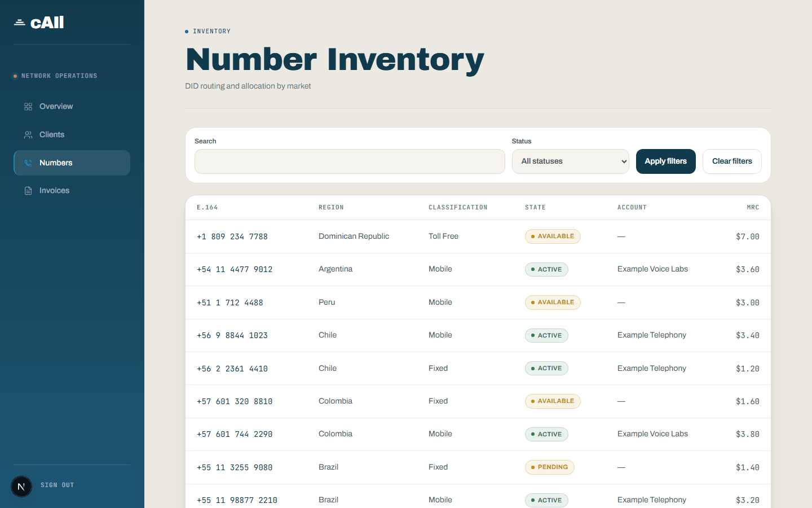This screenshot has height=508, width=812.
Task: Click the Active badge for Argentina
Action: (546, 270)
